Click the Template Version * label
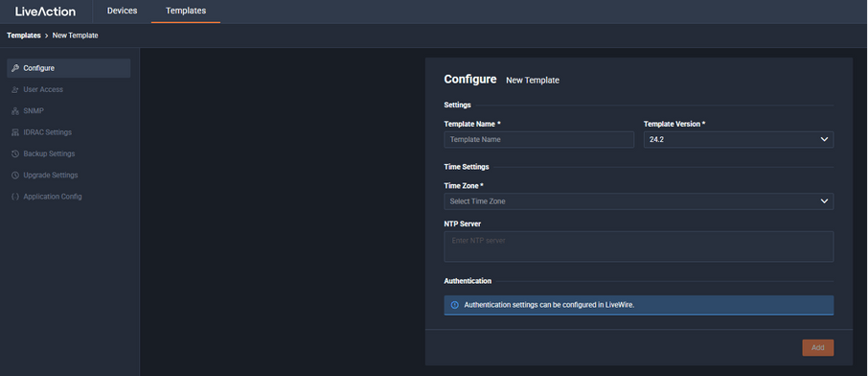This screenshot has width=868, height=376. [x=674, y=125]
